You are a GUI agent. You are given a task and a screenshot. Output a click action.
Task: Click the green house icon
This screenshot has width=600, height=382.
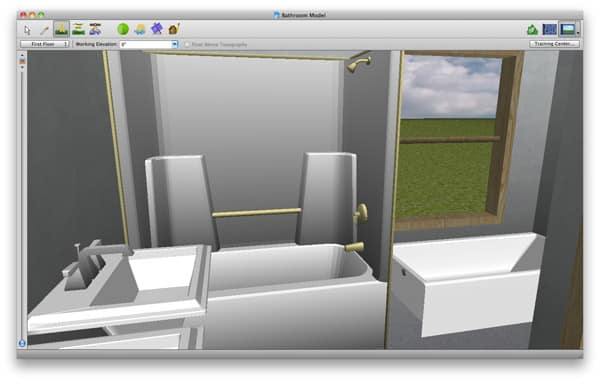(x=532, y=29)
